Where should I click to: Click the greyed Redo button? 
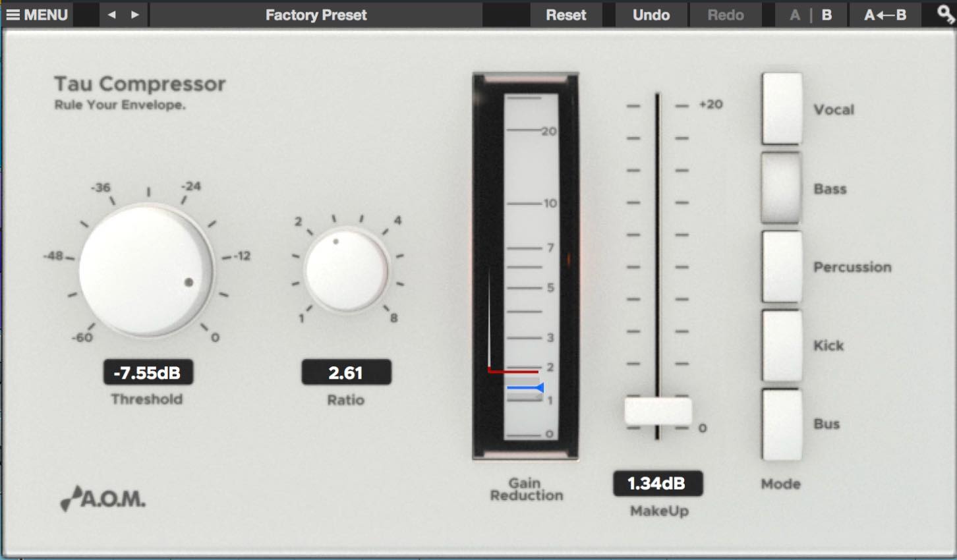click(x=726, y=14)
